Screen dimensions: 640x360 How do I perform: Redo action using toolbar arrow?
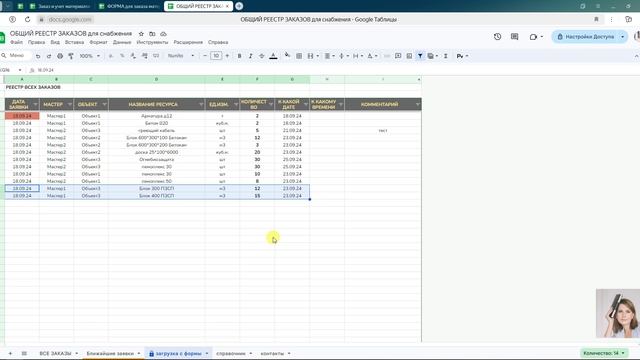pyautogui.click(x=49, y=56)
